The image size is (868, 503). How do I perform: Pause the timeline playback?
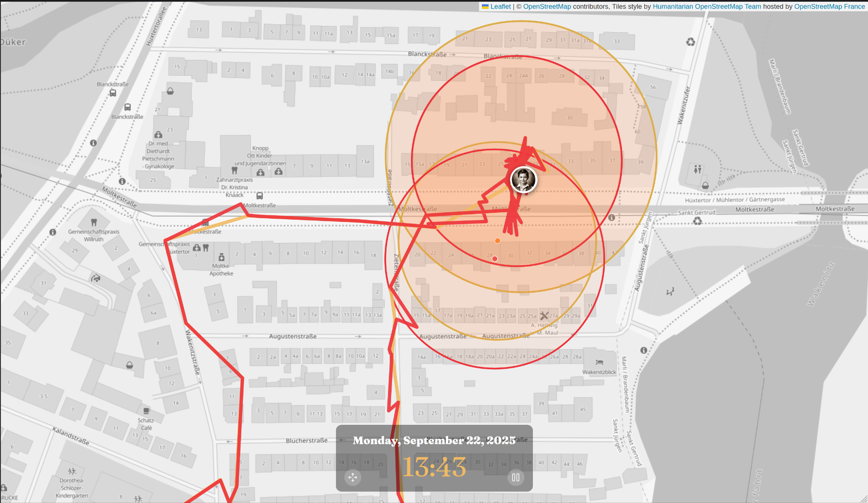pos(516,477)
